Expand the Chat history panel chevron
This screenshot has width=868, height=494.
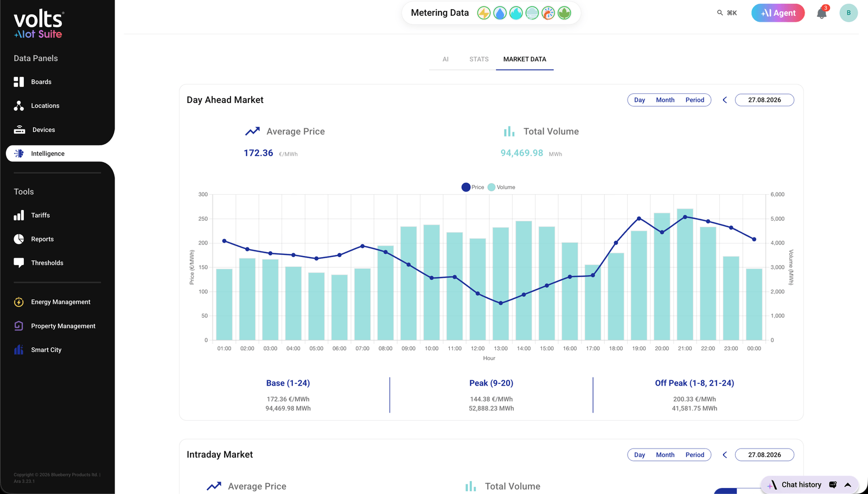(848, 485)
